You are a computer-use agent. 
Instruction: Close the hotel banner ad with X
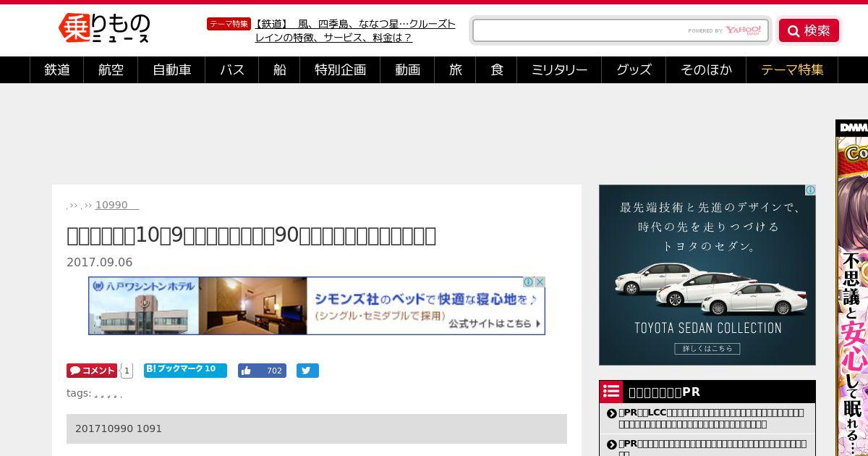coord(540,282)
